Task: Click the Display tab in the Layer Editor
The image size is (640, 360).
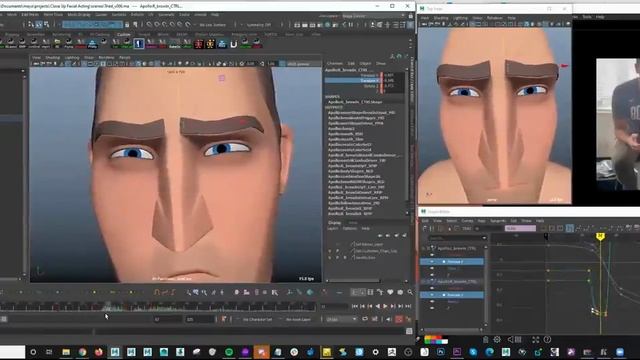Action: coord(334,223)
